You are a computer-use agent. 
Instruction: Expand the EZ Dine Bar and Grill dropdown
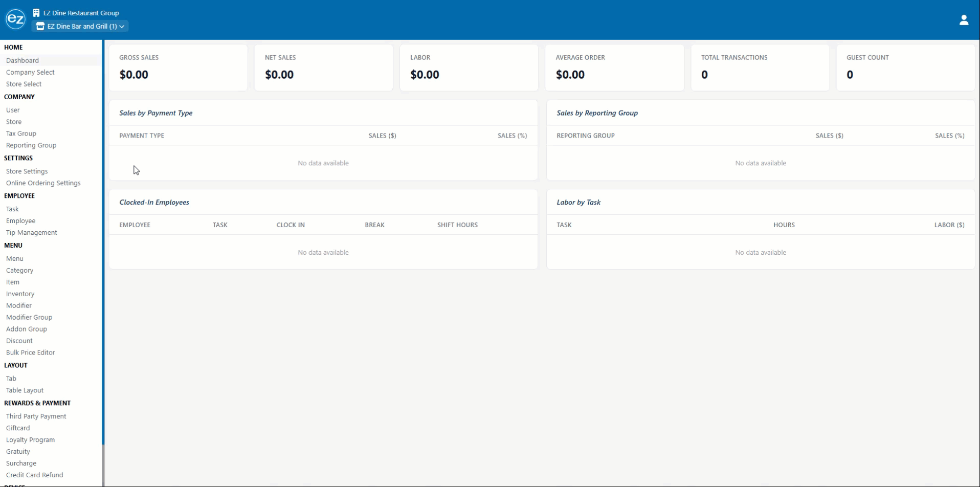80,26
